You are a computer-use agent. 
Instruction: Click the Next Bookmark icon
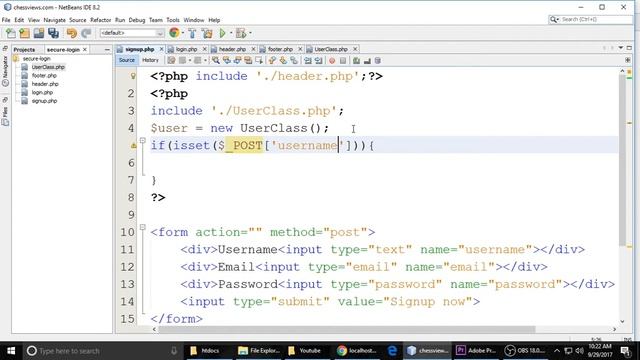283,60
